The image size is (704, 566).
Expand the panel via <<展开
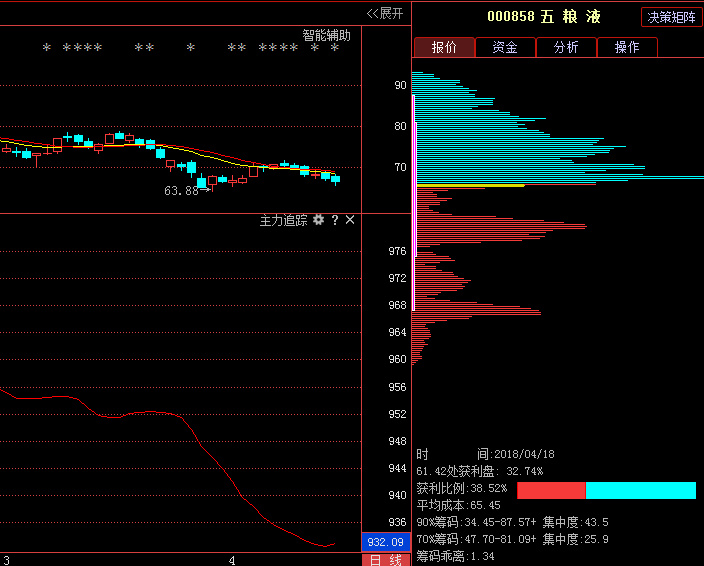coord(385,13)
